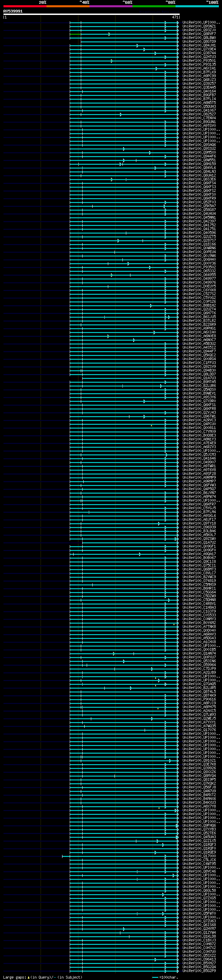Choose the UniRef100_Q84JH1 hit
The height and width of the screenshot is (980, 222).
pyautogui.click(x=199, y=45)
